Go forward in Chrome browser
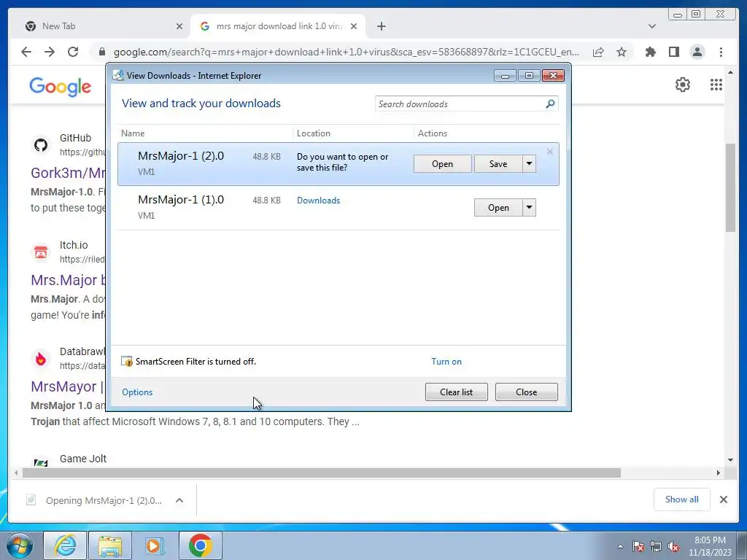747x560 pixels. (50, 52)
